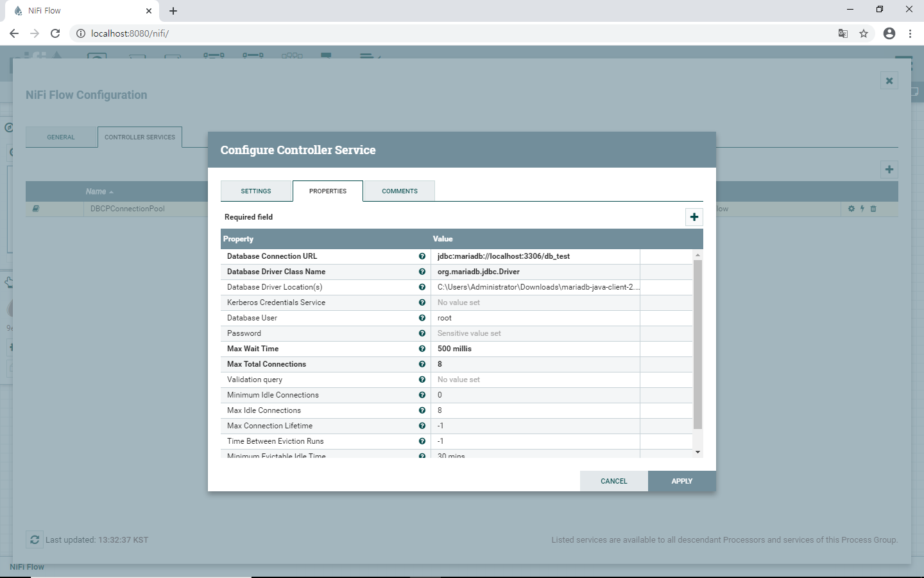
Task: Close the NiFi Flow Configuration dialog
Action: 889,81
